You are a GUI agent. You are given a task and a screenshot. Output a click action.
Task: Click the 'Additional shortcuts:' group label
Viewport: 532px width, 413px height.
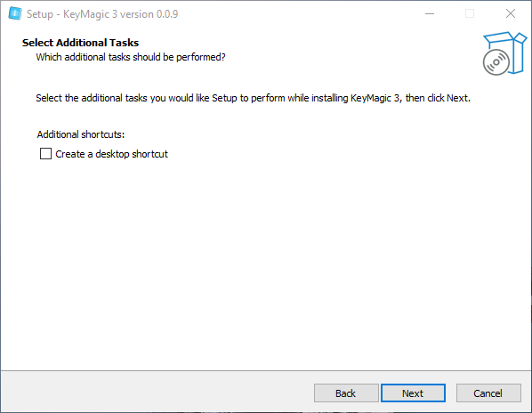[x=81, y=134]
